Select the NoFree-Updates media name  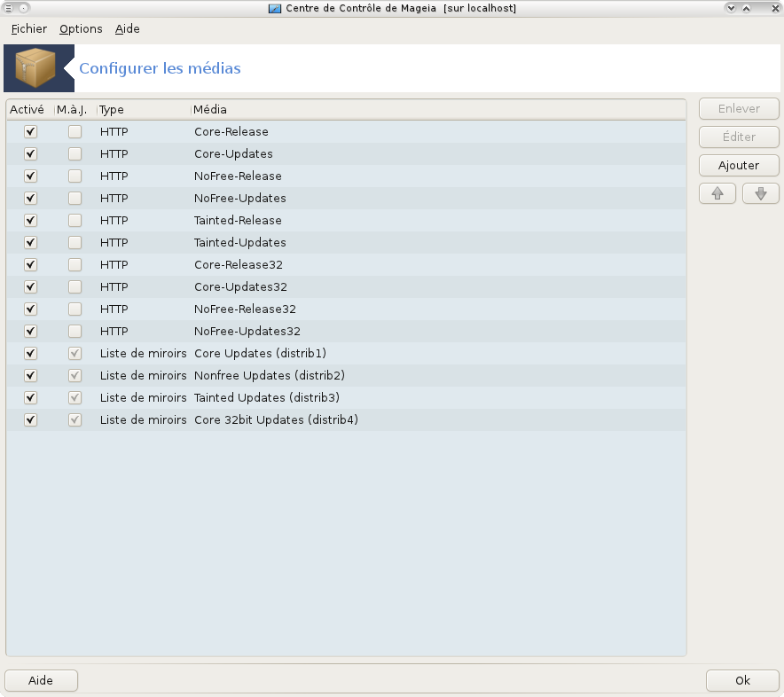(240, 198)
